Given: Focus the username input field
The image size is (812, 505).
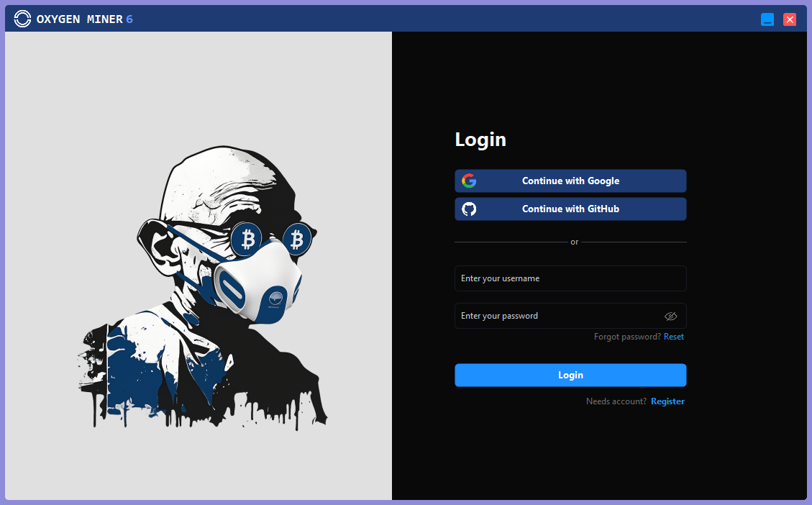Looking at the screenshot, I should pos(570,278).
